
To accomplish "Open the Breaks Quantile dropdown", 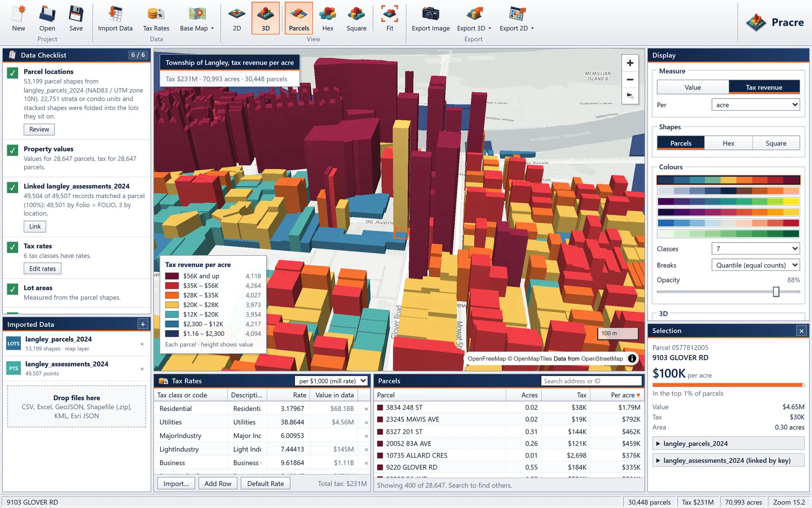I will pyautogui.click(x=755, y=265).
